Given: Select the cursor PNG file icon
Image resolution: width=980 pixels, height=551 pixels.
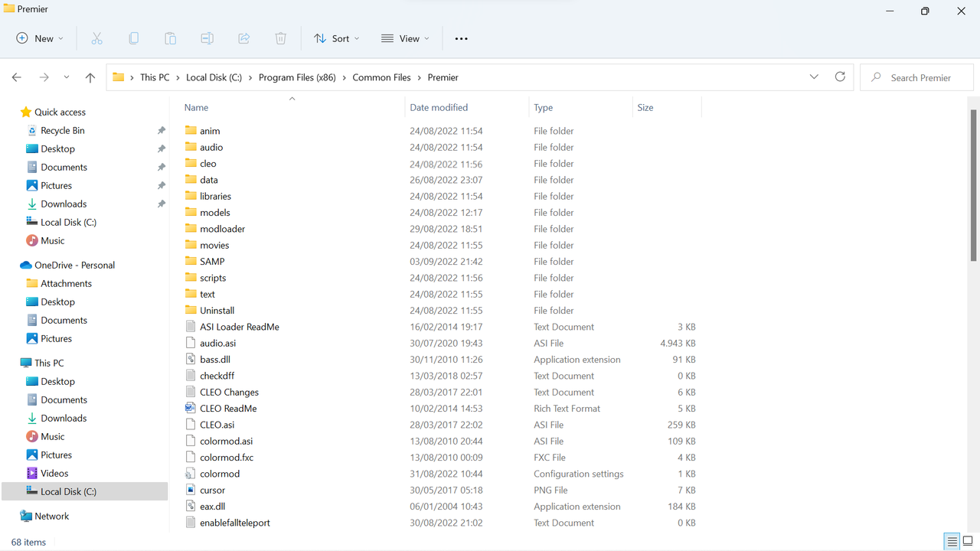Looking at the screenshot, I should click(191, 490).
